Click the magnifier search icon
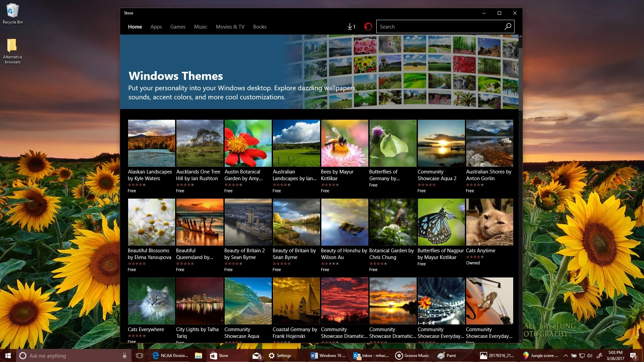644x362 pixels. coord(508,27)
